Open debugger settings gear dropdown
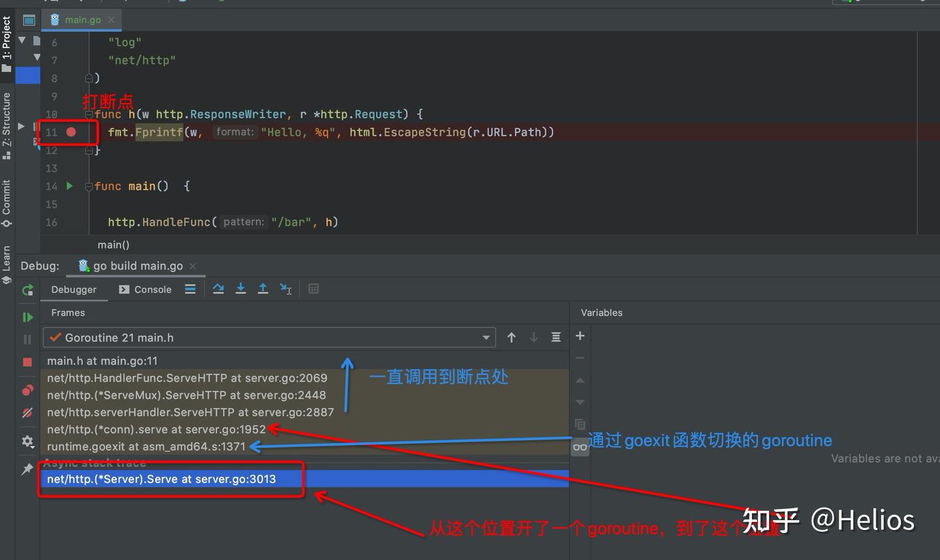The width and height of the screenshot is (940, 560). [x=27, y=442]
